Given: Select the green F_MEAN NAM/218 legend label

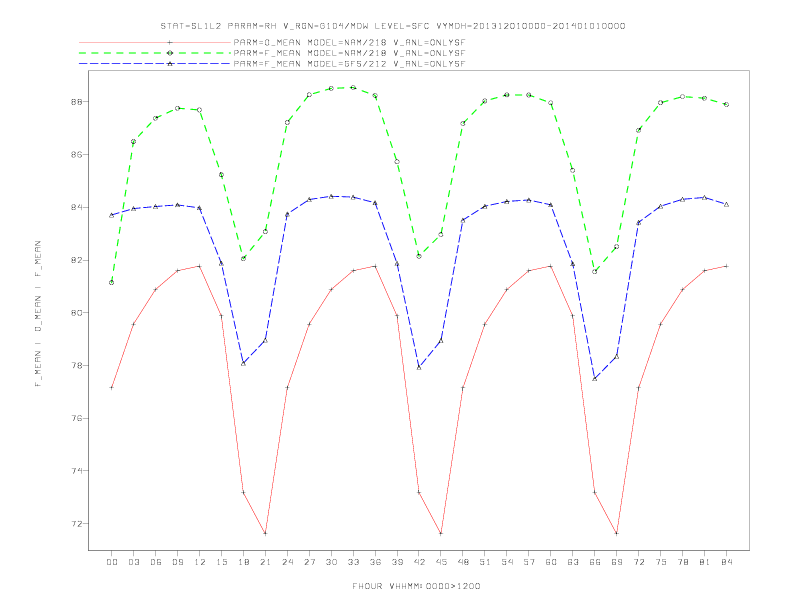Looking at the screenshot, I should pos(349,53).
